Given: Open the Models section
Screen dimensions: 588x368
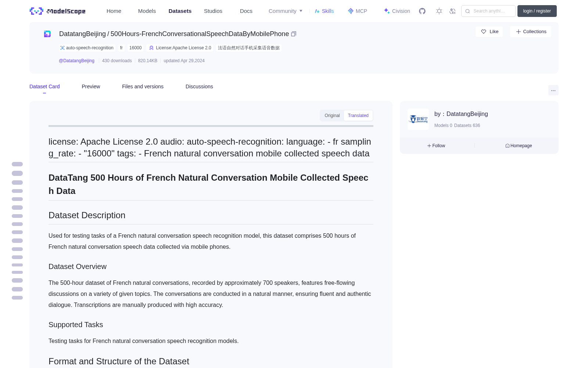Looking at the screenshot, I should pyautogui.click(x=147, y=11).
